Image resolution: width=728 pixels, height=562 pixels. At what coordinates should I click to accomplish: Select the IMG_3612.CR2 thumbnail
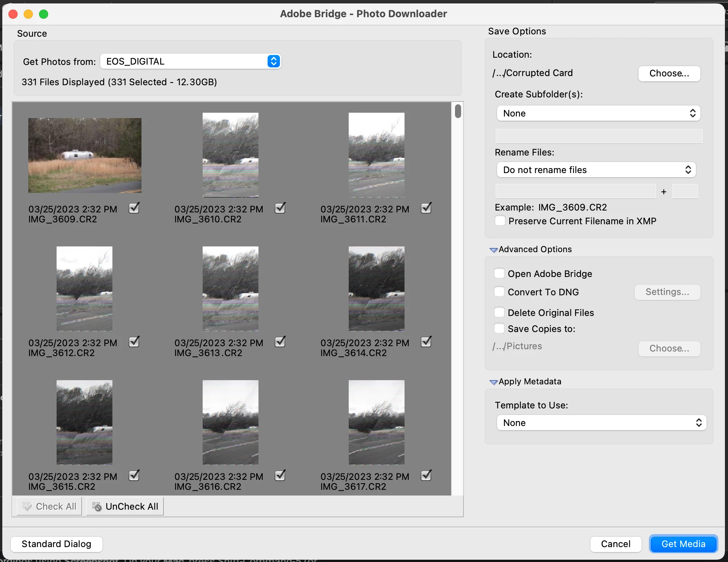(x=84, y=288)
